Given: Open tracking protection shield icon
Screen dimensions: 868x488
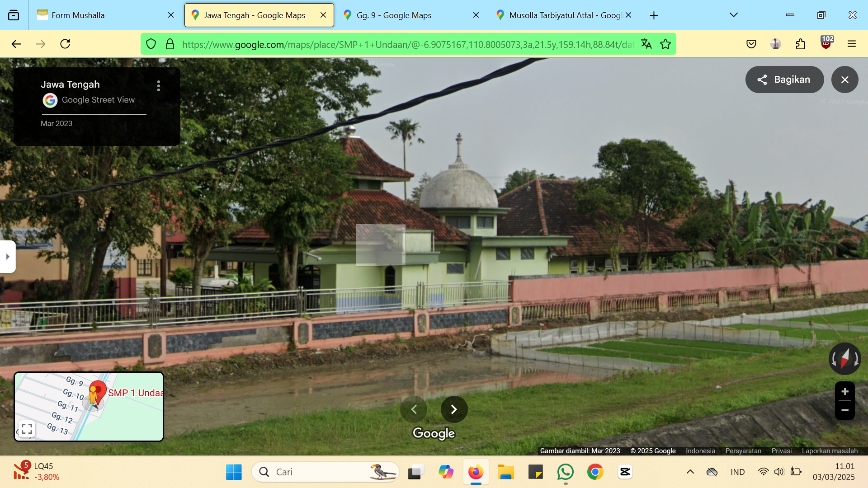Looking at the screenshot, I should point(151,44).
